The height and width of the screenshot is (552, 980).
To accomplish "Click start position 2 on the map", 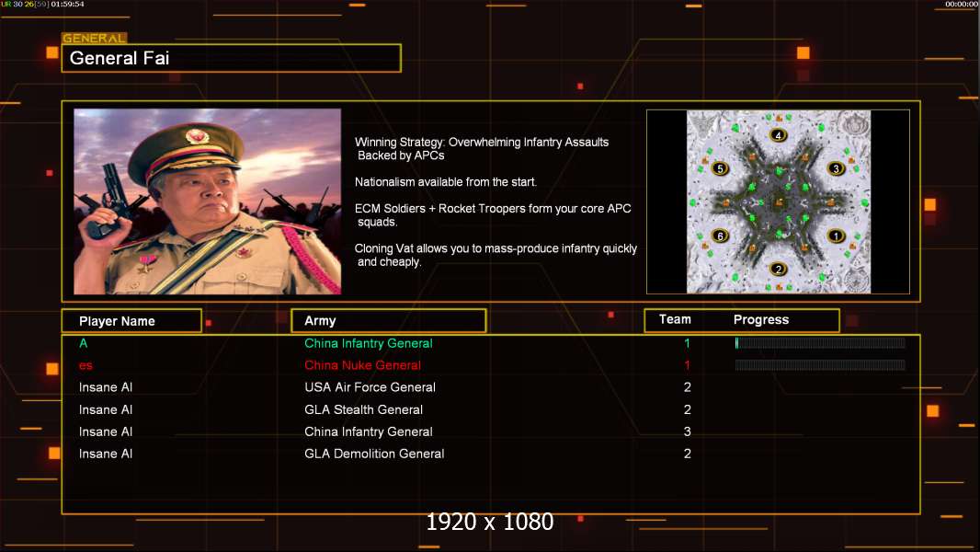I will tap(778, 270).
